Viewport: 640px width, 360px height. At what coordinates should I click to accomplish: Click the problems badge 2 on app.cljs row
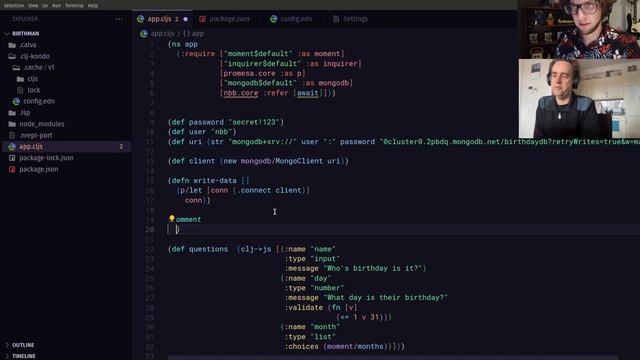pos(121,147)
